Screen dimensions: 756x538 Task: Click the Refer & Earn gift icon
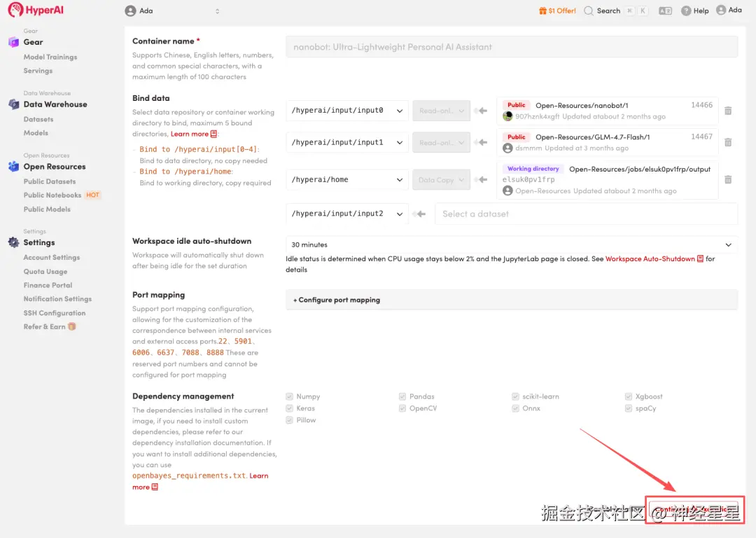pos(72,326)
